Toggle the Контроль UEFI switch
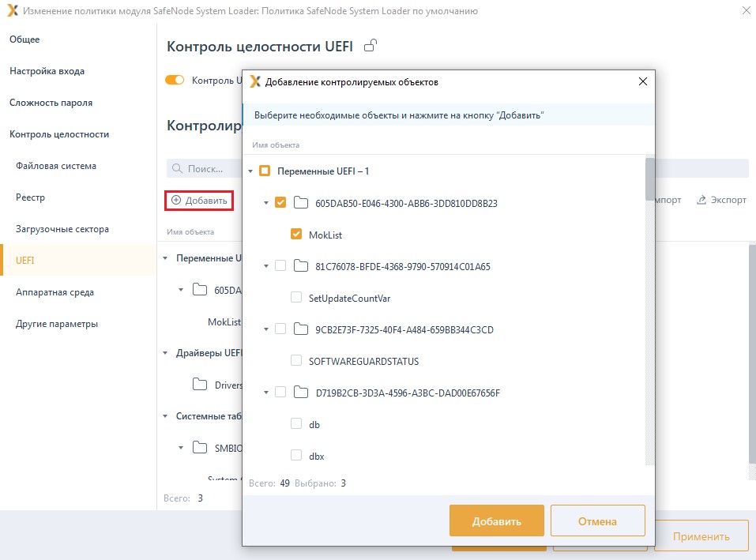Image resolution: width=756 pixels, height=560 pixels. pyautogui.click(x=175, y=80)
